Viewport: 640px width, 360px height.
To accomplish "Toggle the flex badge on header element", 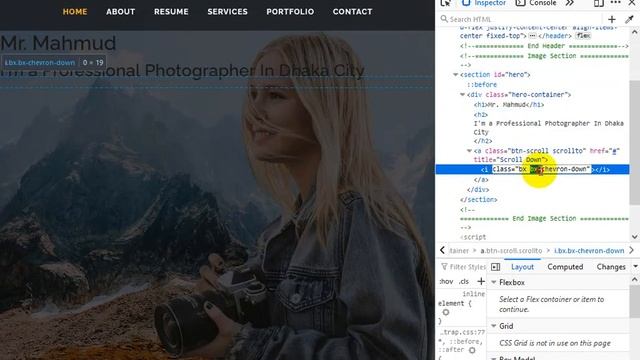I will pyautogui.click(x=583, y=36).
